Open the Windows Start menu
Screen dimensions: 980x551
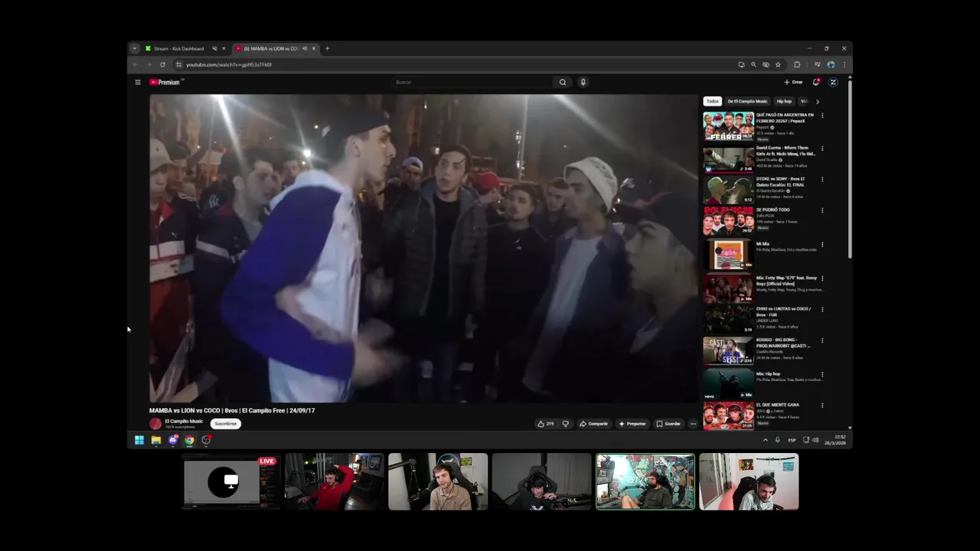click(139, 440)
